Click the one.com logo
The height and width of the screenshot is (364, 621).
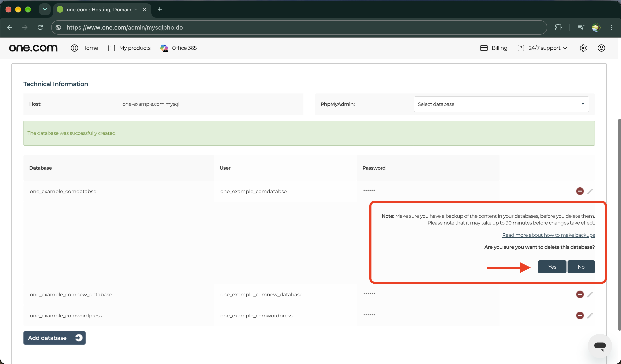(x=33, y=48)
